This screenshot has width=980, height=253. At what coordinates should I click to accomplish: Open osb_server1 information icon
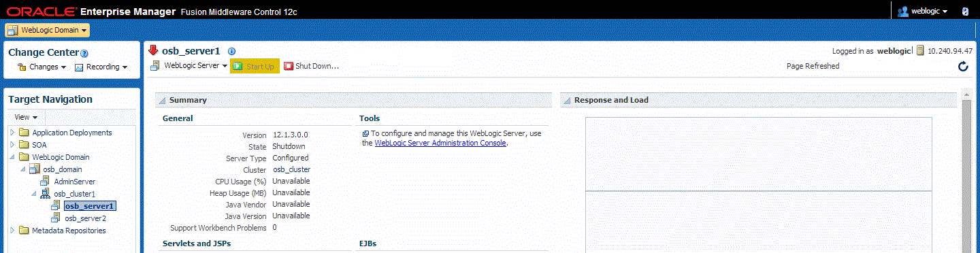231,51
